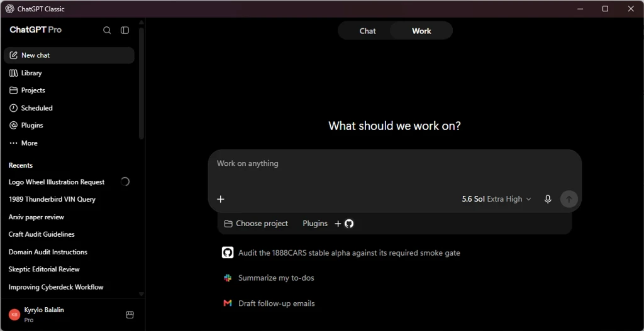Click the New chat pencil icon
The height and width of the screenshot is (331, 644).
pyautogui.click(x=14, y=55)
